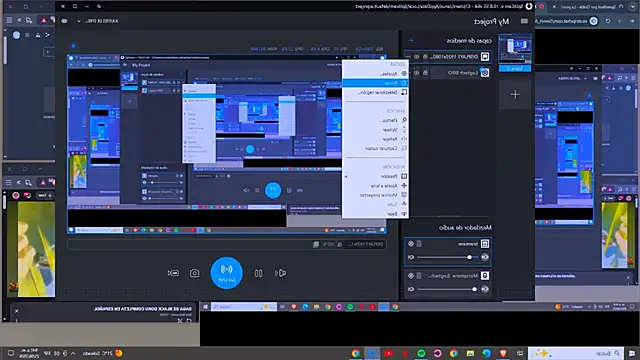Choose Mostrar proyector in context menu

[x=376, y=195]
